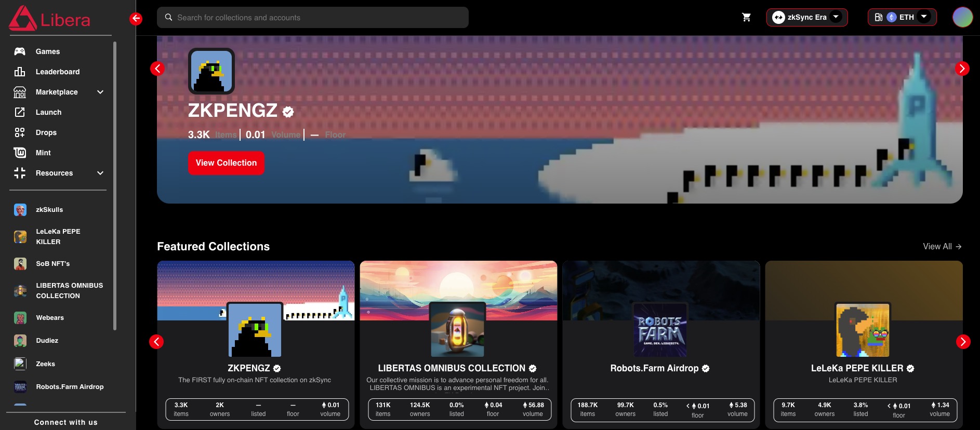This screenshot has width=980, height=430.
Task: Open the Mint menu item
Action: tap(43, 153)
